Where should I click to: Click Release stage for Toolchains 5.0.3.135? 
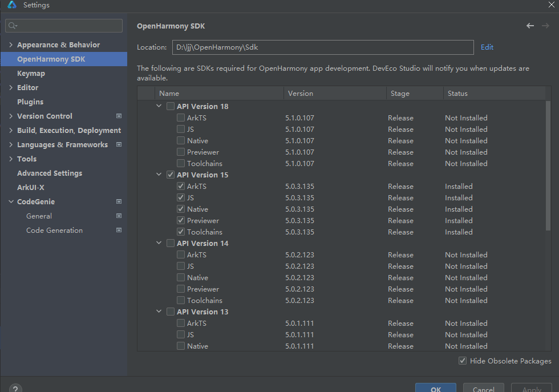click(x=400, y=232)
